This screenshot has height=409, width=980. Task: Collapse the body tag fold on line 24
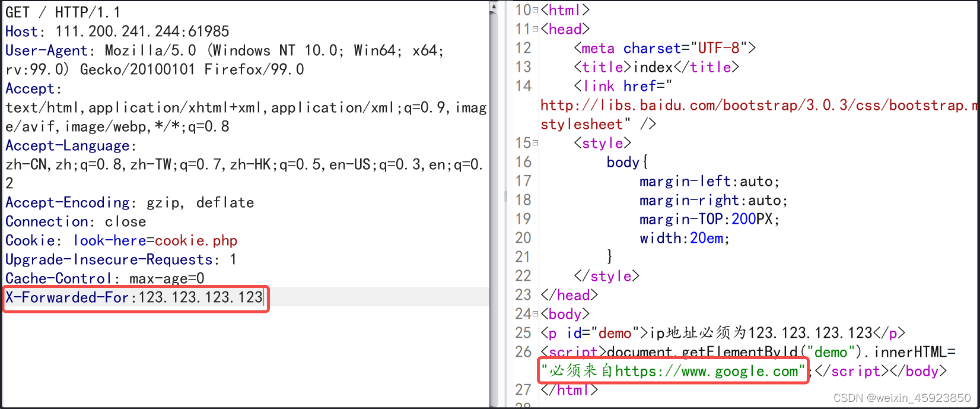click(x=536, y=314)
